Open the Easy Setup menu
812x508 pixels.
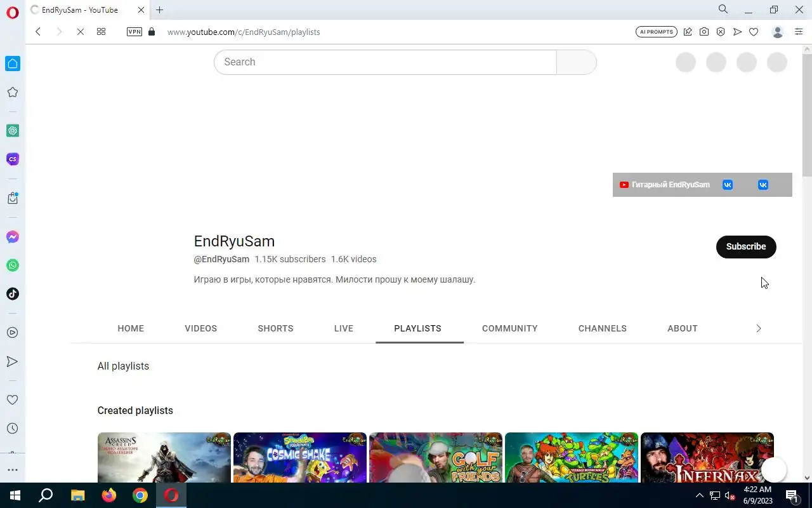(x=799, y=32)
